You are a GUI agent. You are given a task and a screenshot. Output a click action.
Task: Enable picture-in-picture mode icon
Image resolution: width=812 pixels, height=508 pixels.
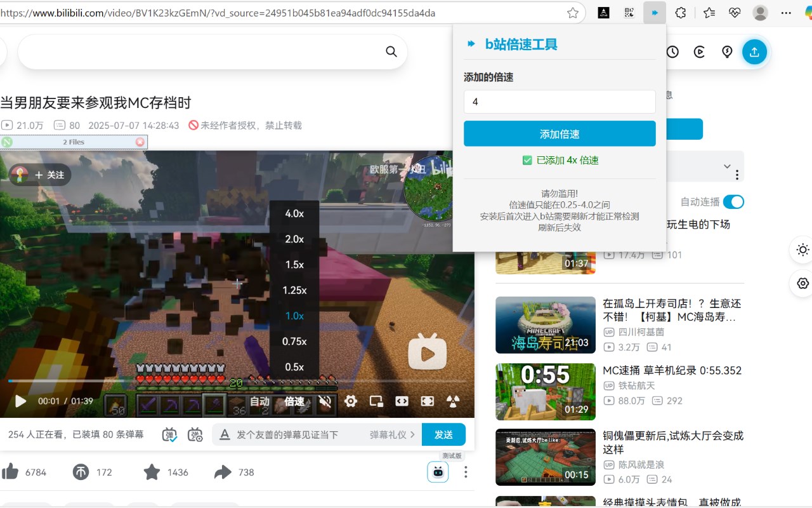[376, 401]
